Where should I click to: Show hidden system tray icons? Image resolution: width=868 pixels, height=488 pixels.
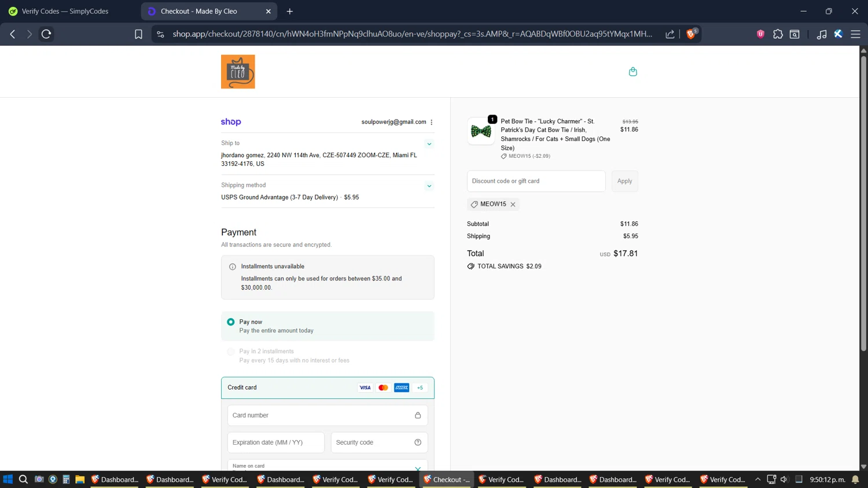pyautogui.click(x=757, y=479)
